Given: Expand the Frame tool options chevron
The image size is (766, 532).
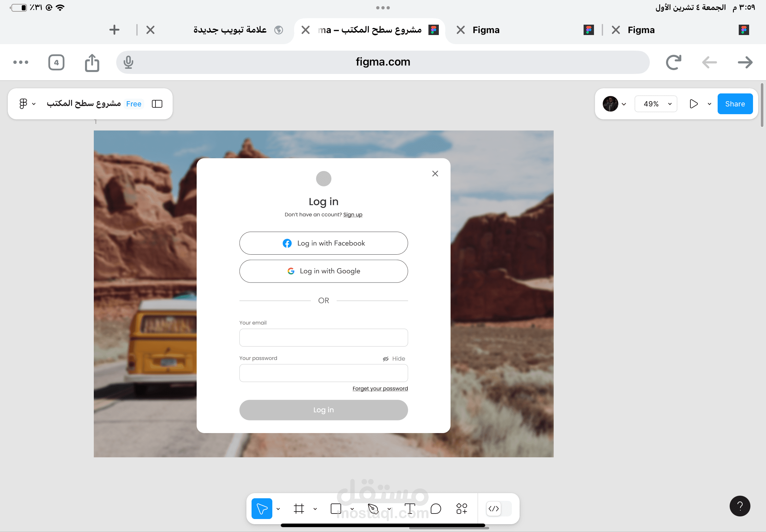Looking at the screenshot, I should (x=315, y=509).
